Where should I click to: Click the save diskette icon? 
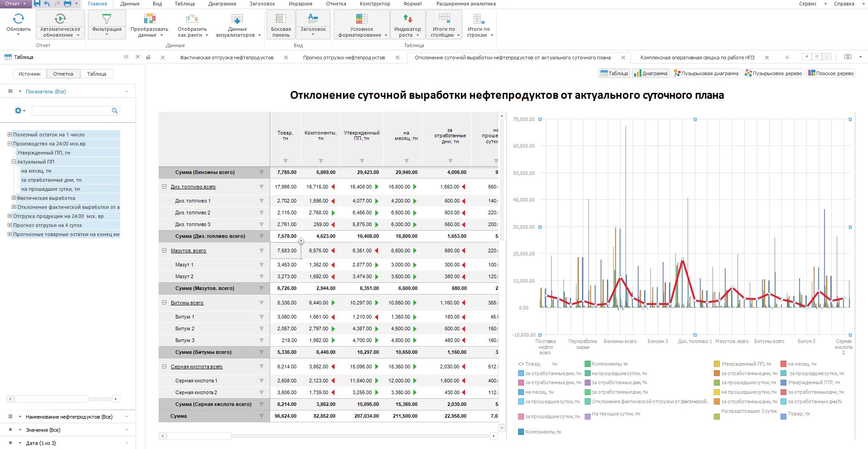coord(37,4)
